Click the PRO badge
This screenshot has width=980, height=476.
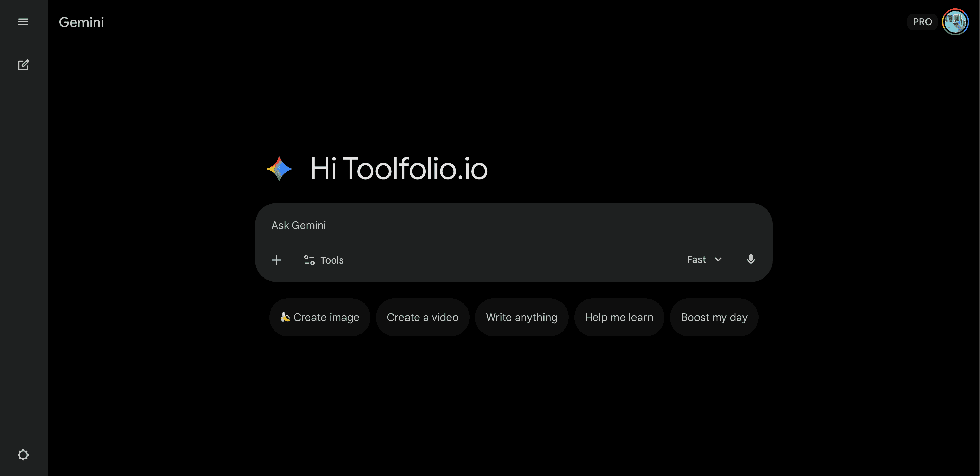pos(922,22)
